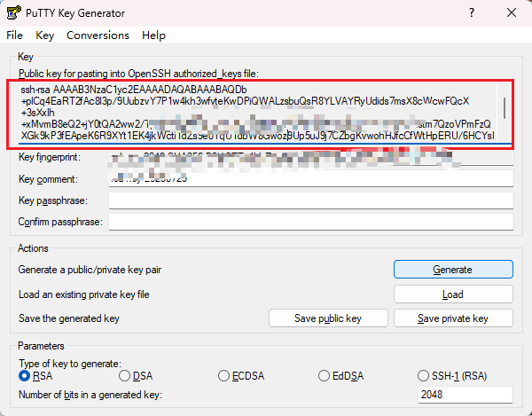This screenshot has height=416, width=532.
Task: Click the PuTTY Key Generator title bar icon
Action: 13,12
